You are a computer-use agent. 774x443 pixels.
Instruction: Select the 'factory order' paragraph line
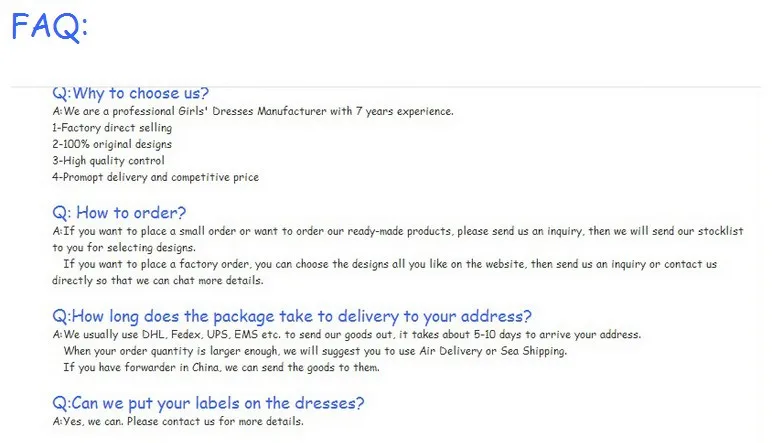click(390, 264)
